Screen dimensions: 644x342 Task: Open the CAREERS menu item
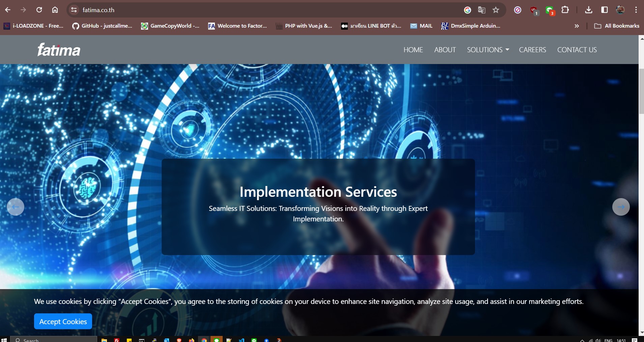pos(532,50)
